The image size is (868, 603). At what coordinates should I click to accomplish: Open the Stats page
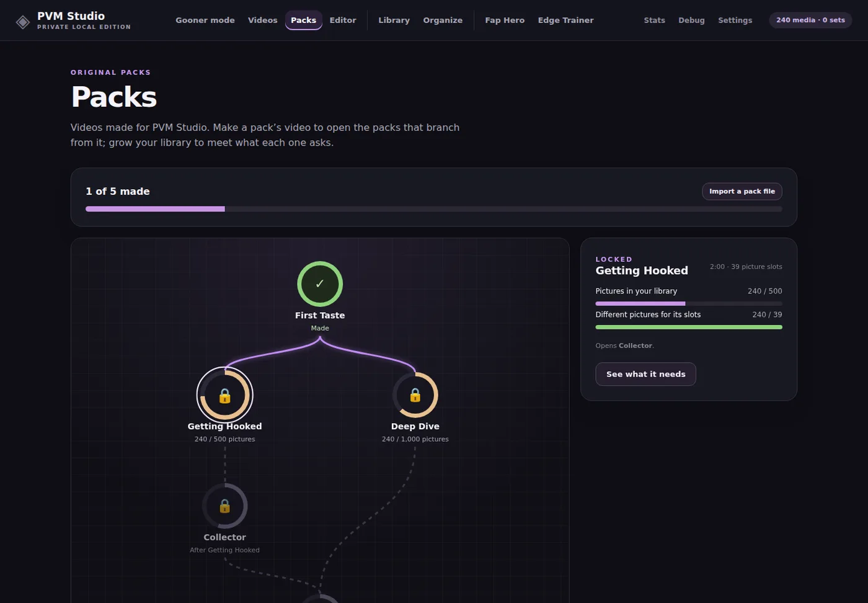pyautogui.click(x=655, y=20)
